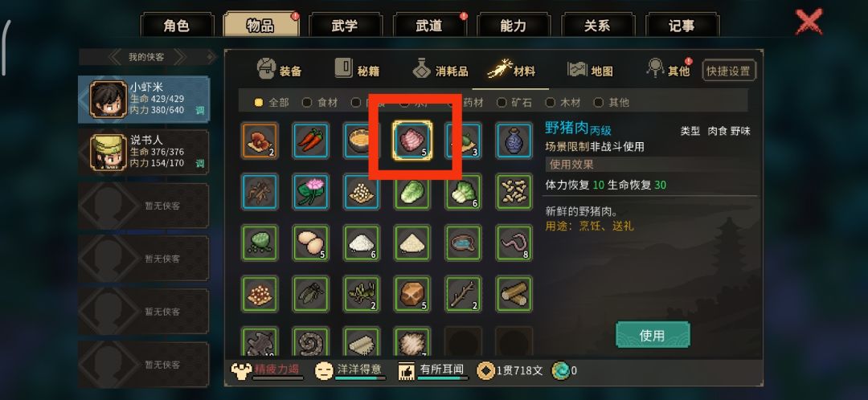Select the eggs item with count 5
868x400 pixels.
click(310, 243)
